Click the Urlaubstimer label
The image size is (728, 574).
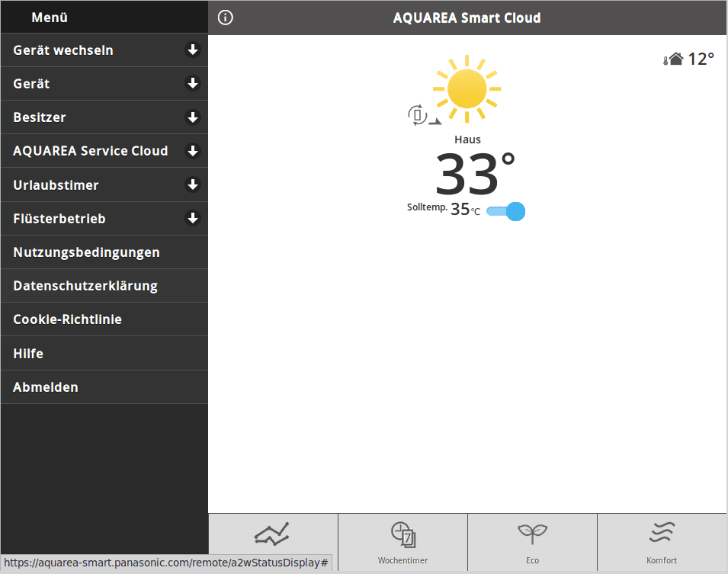[56, 184]
